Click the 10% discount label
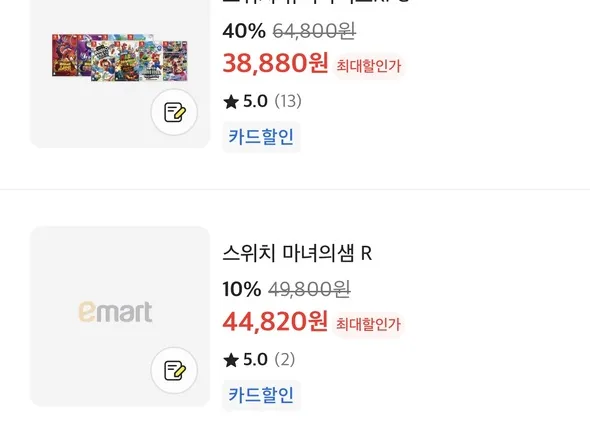 (x=242, y=289)
